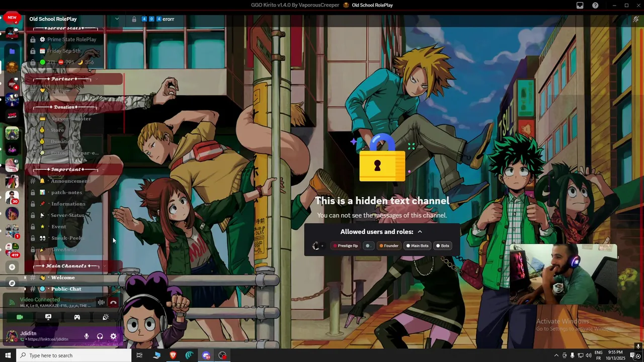
Task: Open the soundboard button in voice panel
Action: click(106, 317)
